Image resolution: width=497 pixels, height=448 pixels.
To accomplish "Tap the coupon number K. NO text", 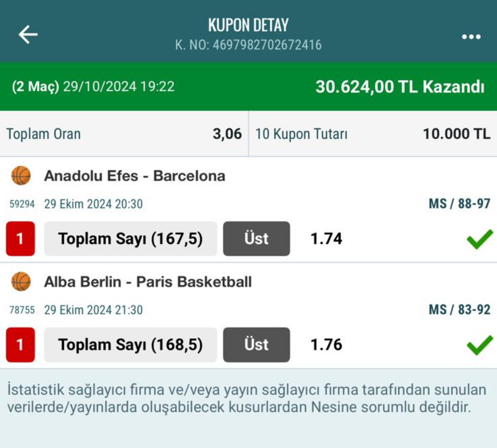I will point(248,45).
